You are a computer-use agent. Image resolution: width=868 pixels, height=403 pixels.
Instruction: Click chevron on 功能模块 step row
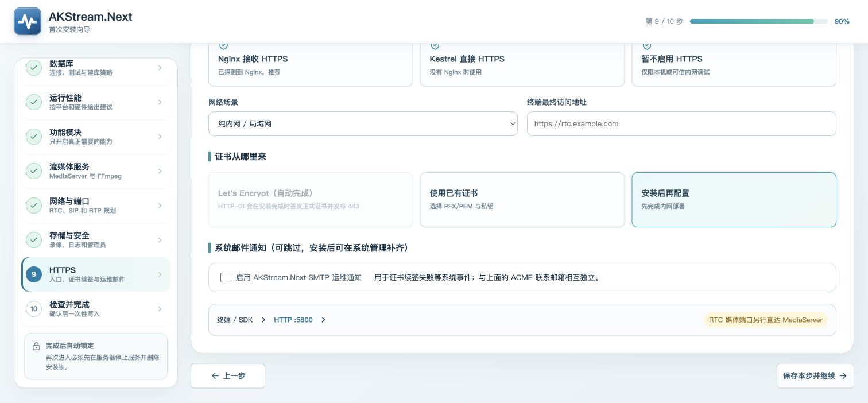click(x=160, y=137)
